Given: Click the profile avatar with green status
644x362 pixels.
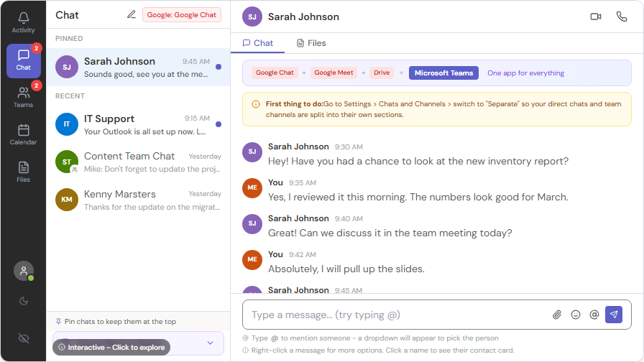Looking at the screenshot, I should coord(24,271).
